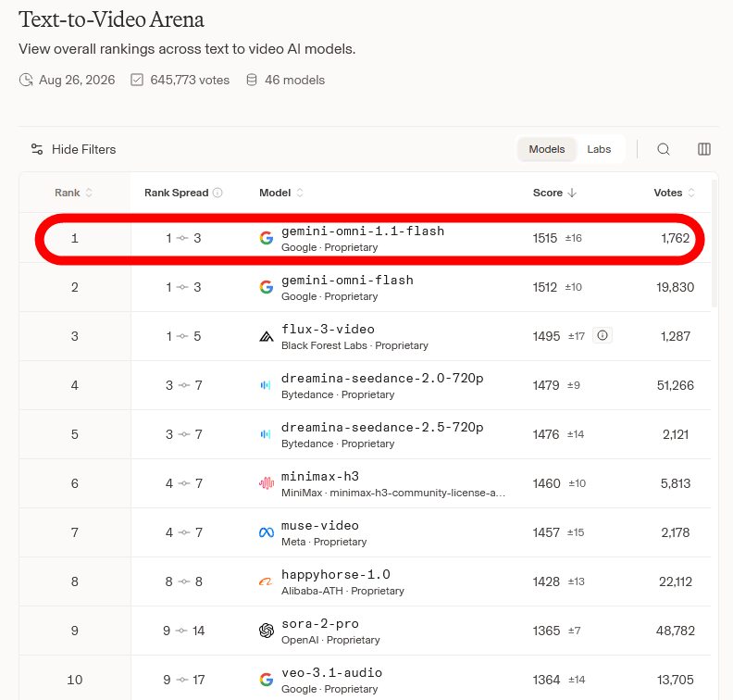Click the Black Forest Labs logo

[267, 336]
